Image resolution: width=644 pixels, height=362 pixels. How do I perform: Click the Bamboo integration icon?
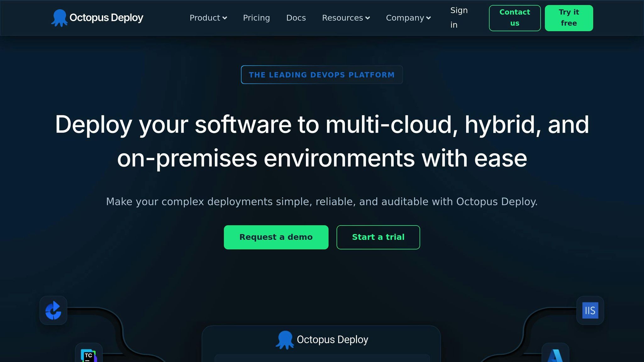[53, 310]
